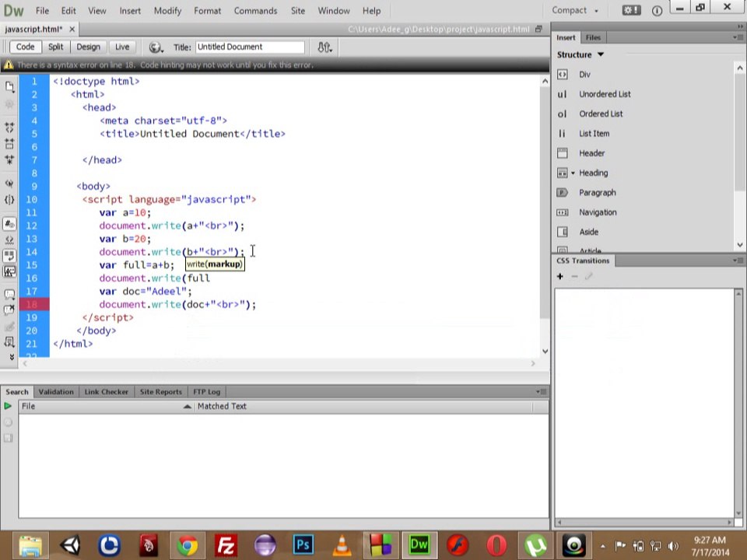This screenshot has height=560, width=747.
Task: Open the CSS Transitions panel options menu
Action: coord(738,261)
